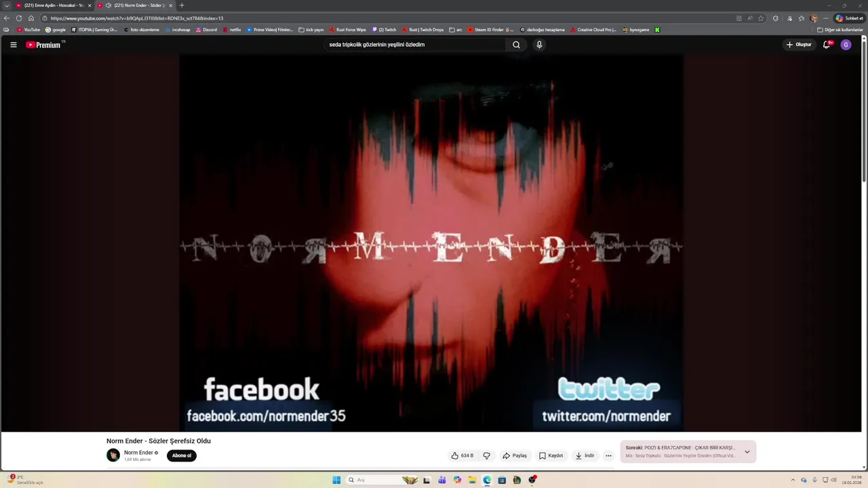Open the browser home button
Screen dimensions: 868x488
click(x=31, y=18)
